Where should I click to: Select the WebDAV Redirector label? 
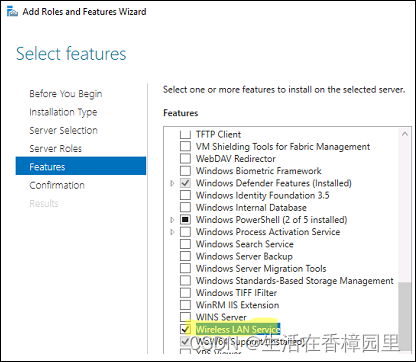pyautogui.click(x=236, y=159)
